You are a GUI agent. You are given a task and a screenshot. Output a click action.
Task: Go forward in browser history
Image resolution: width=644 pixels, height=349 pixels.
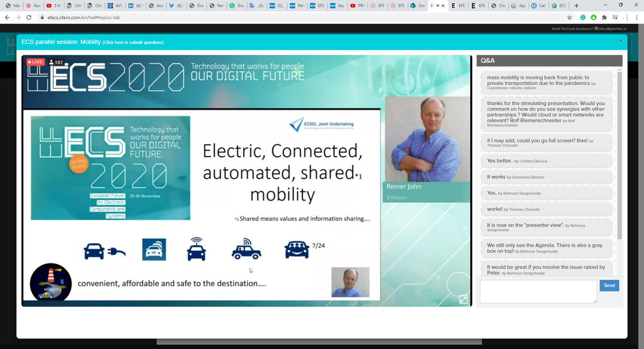pos(19,17)
